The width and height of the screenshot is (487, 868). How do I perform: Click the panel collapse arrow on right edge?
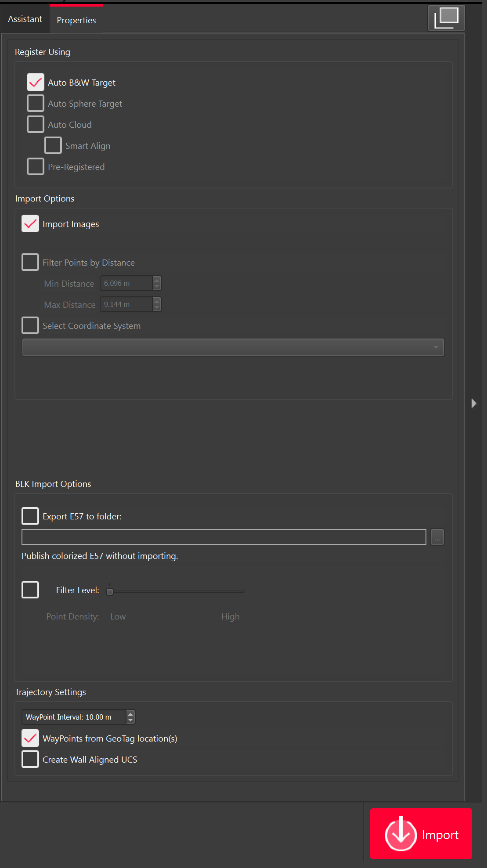pyautogui.click(x=473, y=403)
